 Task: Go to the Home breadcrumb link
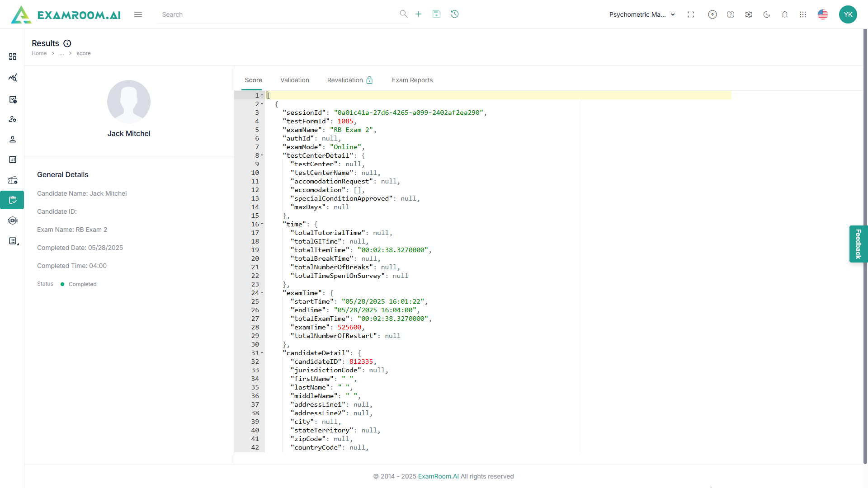[39, 53]
